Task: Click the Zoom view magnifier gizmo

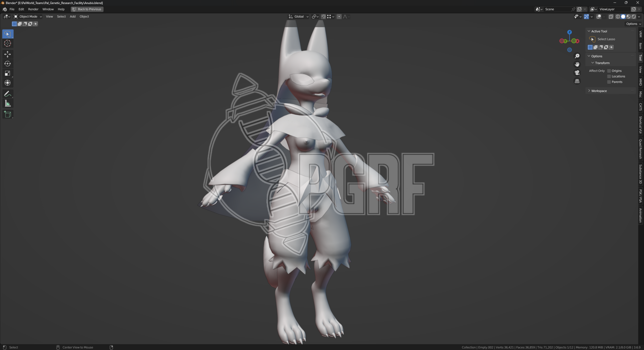Action: (x=577, y=56)
